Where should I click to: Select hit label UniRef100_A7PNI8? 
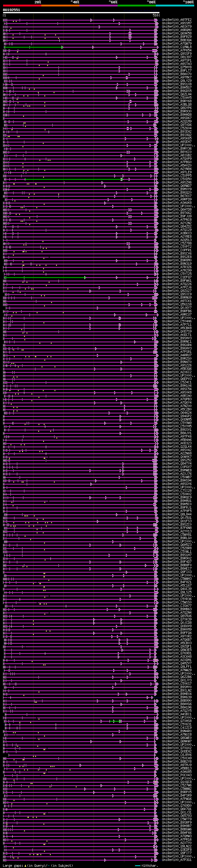pos(177,220)
